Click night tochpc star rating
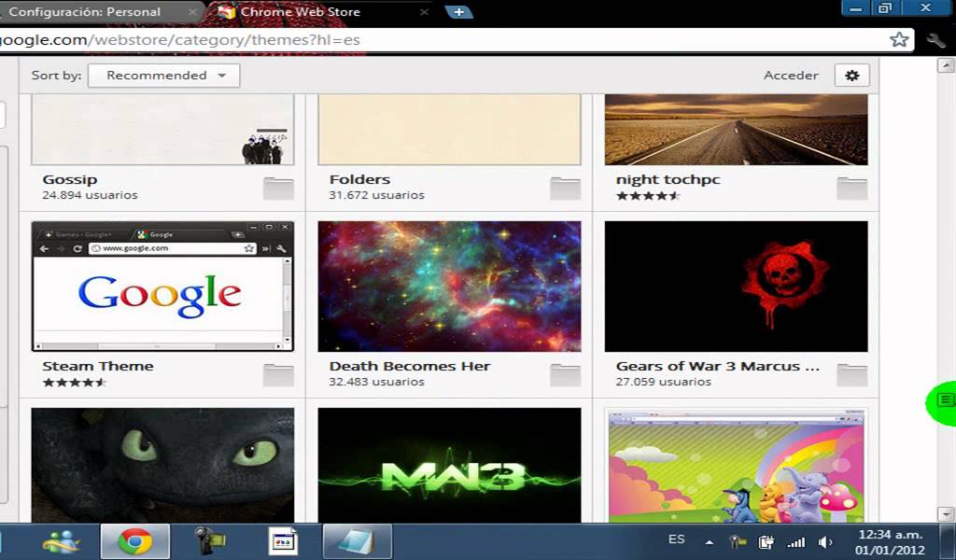This screenshot has width=956, height=560. [648, 196]
